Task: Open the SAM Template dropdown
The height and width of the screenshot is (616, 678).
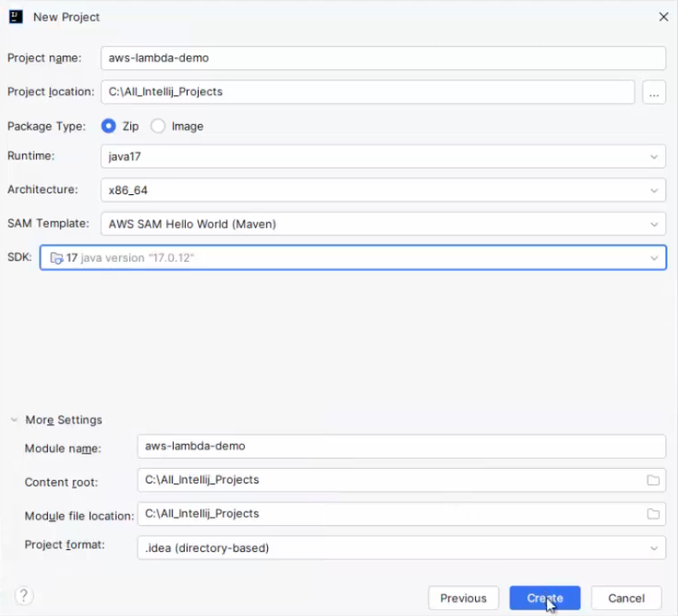Action: coord(384,224)
